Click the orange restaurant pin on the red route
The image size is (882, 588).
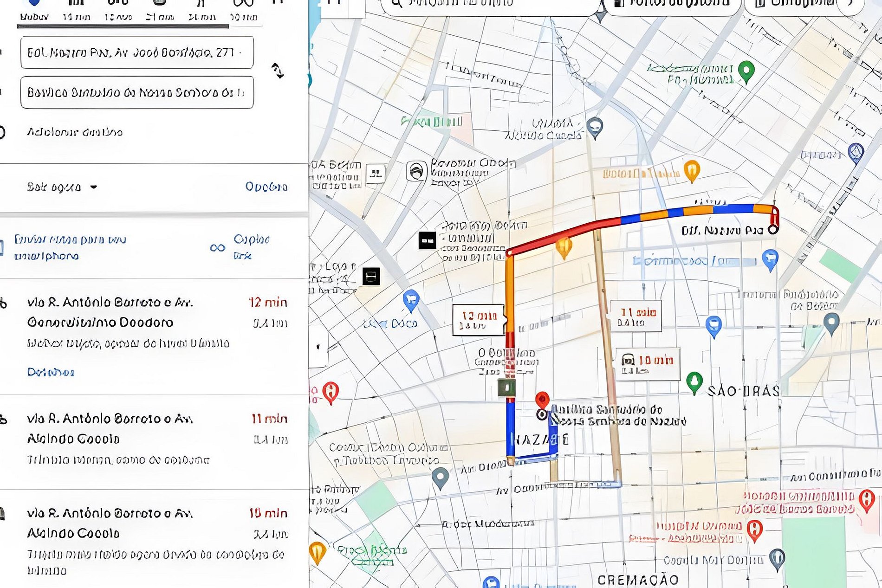click(564, 247)
